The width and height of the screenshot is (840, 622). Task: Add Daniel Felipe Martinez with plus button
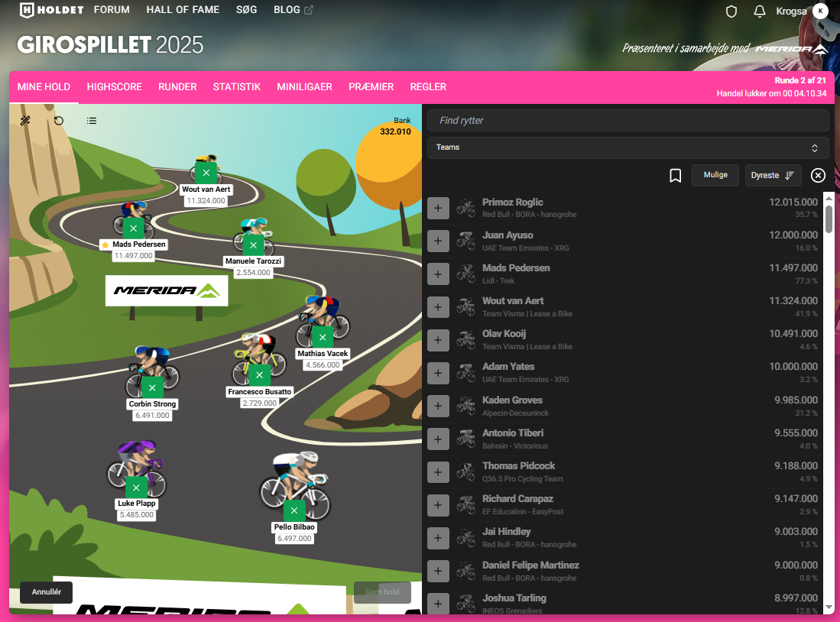(x=438, y=571)
